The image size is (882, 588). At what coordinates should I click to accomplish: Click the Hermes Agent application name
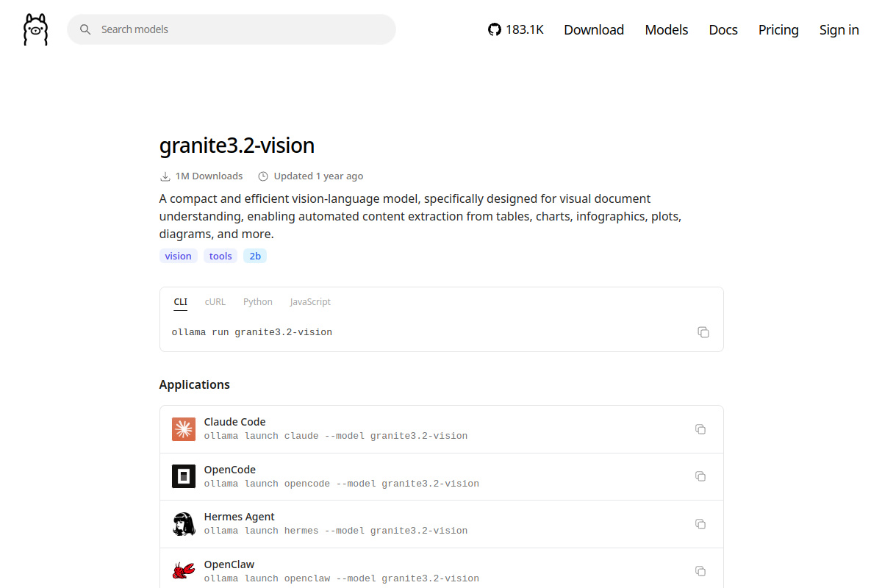pyautogui.click(x=240, y=517)
